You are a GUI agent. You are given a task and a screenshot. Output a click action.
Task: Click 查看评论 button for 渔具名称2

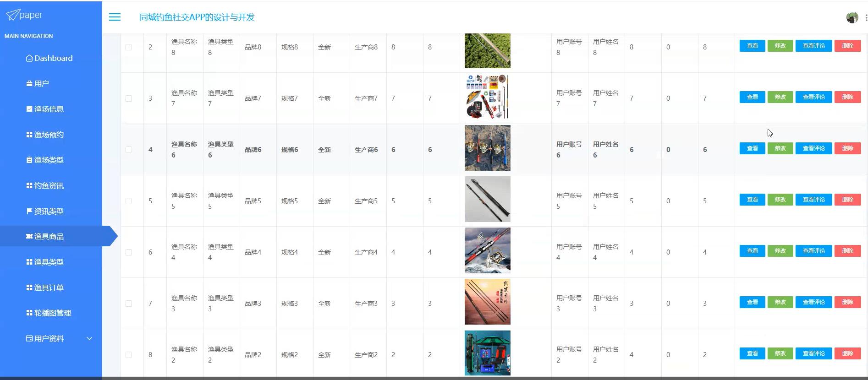click(813, 353)
